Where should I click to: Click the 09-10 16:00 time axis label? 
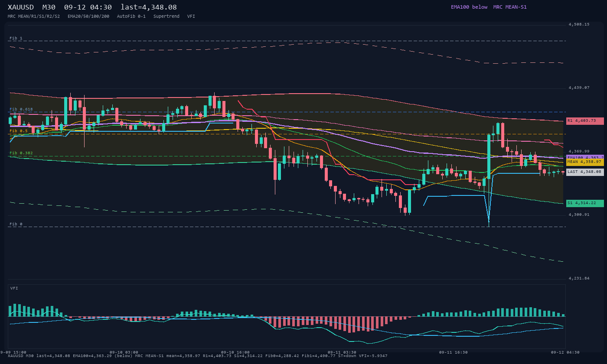[235, 352]
